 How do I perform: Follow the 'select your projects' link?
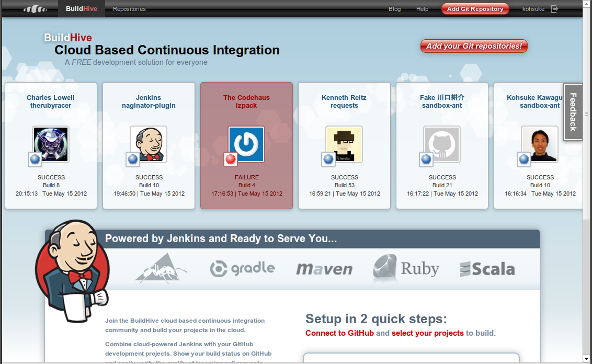(427, 333)
